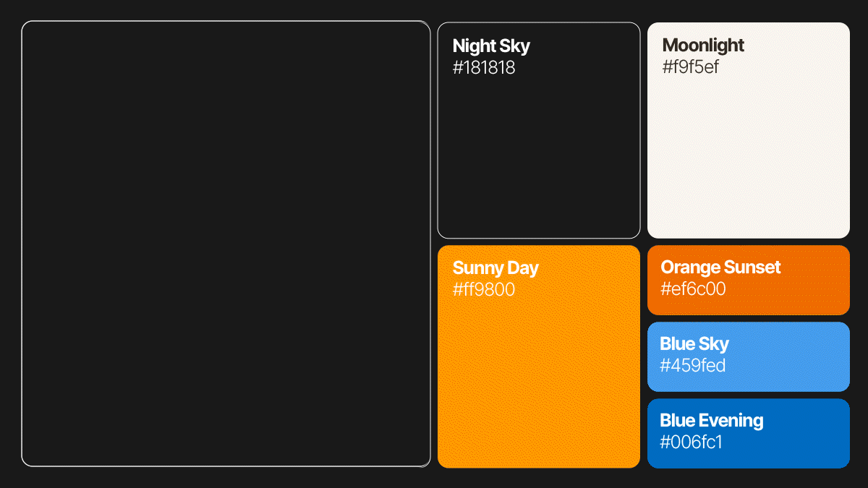Click the "Moonlight" title text
The height and width of the screenshot is (488, 868).
pos(703,46)
